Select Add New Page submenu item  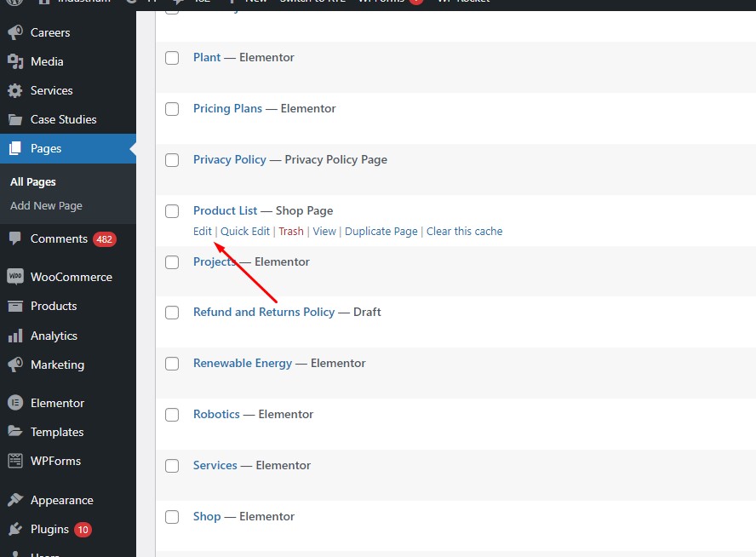(46, 205)
